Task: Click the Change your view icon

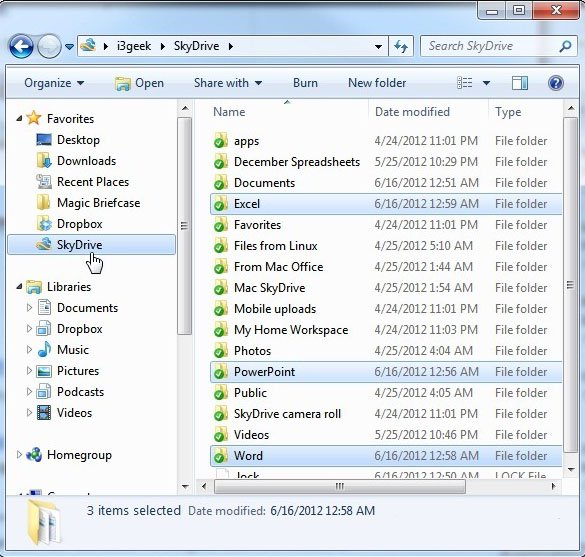Action: pyautogui.click(x=465, y=83)
